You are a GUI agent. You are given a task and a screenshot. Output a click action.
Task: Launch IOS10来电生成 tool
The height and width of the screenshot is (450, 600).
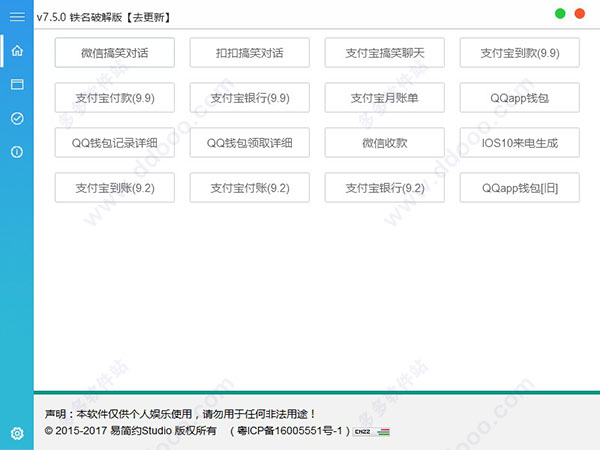pos(520,143)
